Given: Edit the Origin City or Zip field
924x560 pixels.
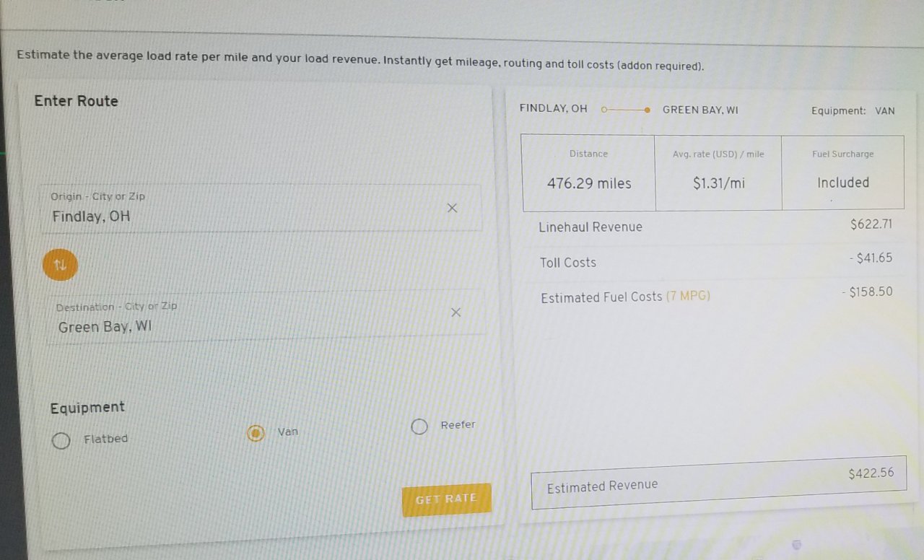Looking at the screenshot, I should click(x=261, y=208).
